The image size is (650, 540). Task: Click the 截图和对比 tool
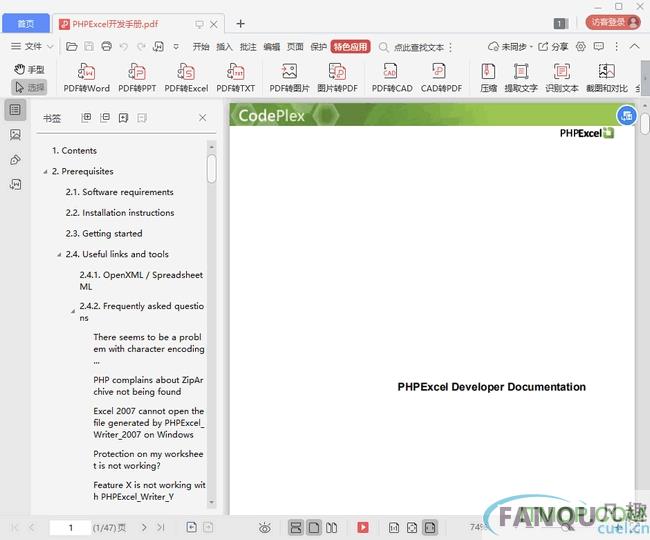click(x=606, y=77)
